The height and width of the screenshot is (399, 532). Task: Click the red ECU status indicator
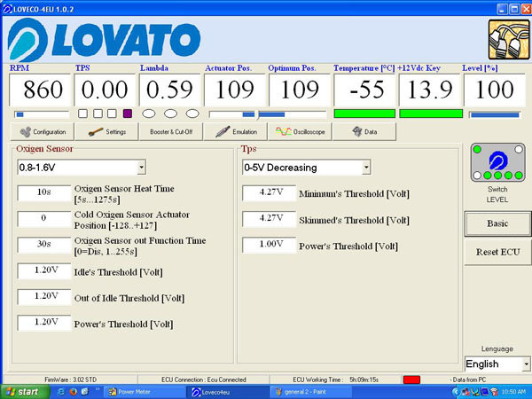[411, 379]
